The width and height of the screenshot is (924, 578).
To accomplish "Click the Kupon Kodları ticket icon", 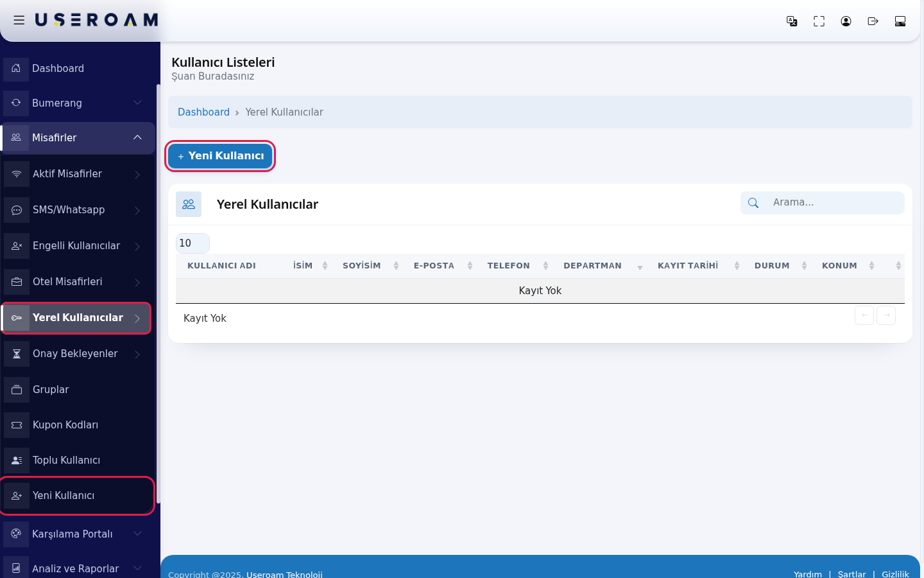I will [x=17, y=425].
